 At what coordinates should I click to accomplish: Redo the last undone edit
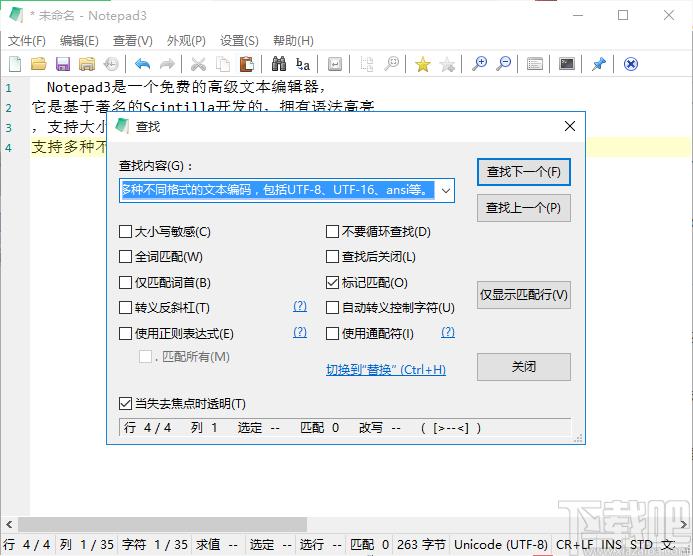click(167, 64)
